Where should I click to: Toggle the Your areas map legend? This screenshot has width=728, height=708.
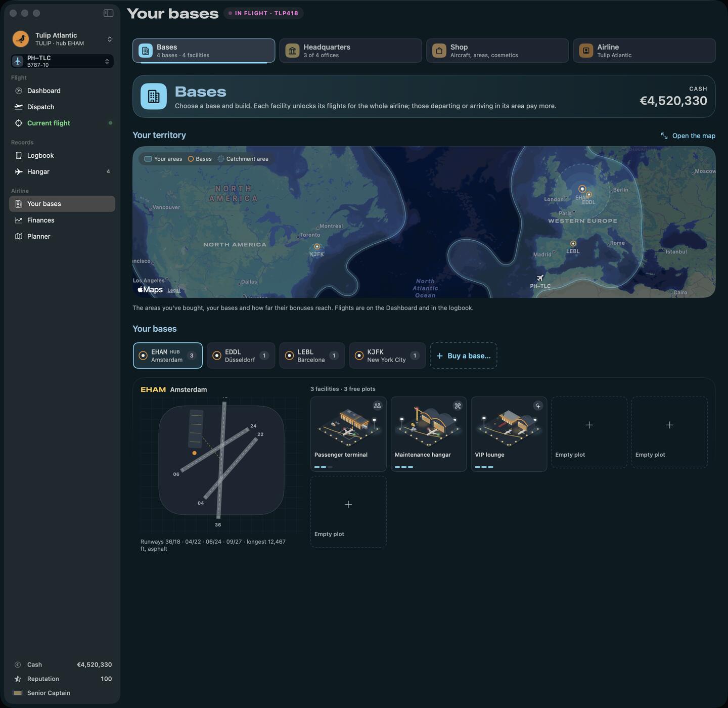pos(163,159)
